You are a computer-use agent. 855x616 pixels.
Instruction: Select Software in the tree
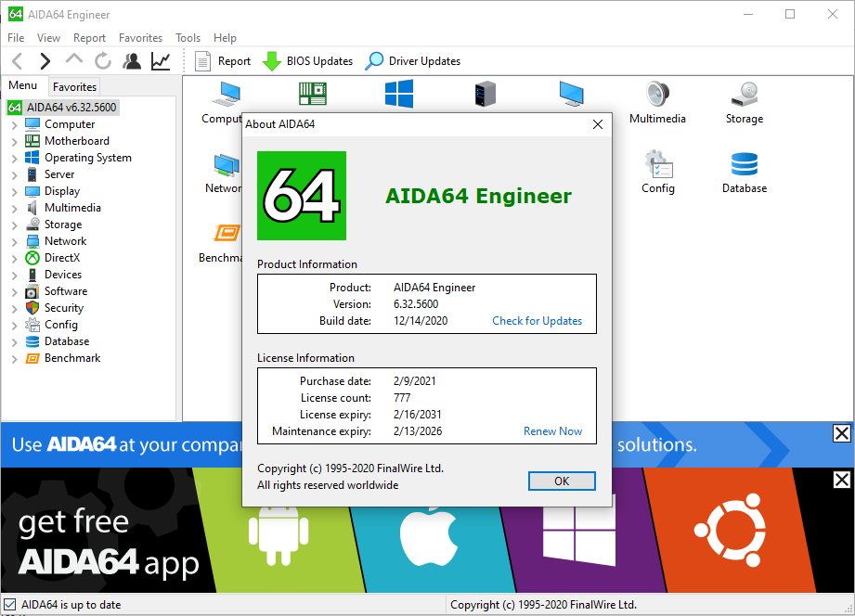[65, 291]
